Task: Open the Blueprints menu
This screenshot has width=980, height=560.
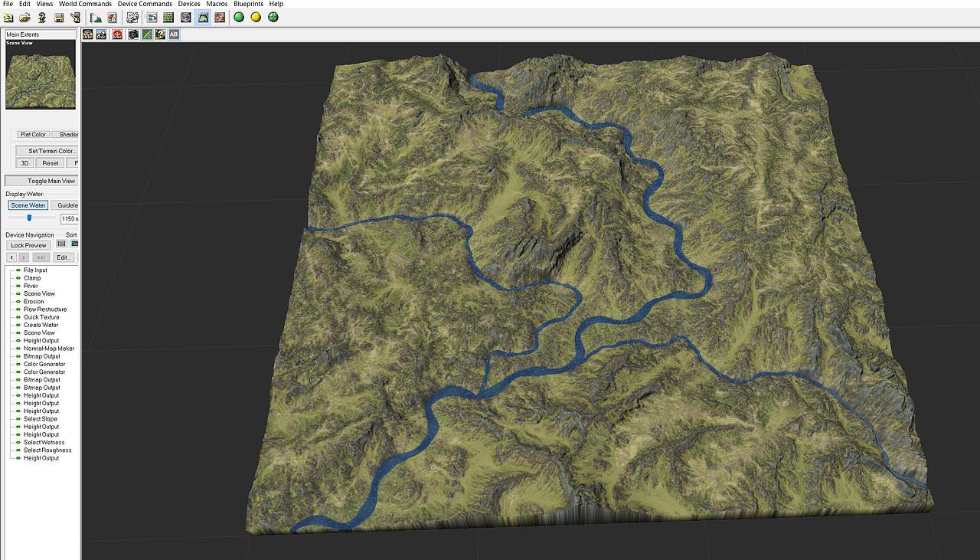Action: click(248, 4)
